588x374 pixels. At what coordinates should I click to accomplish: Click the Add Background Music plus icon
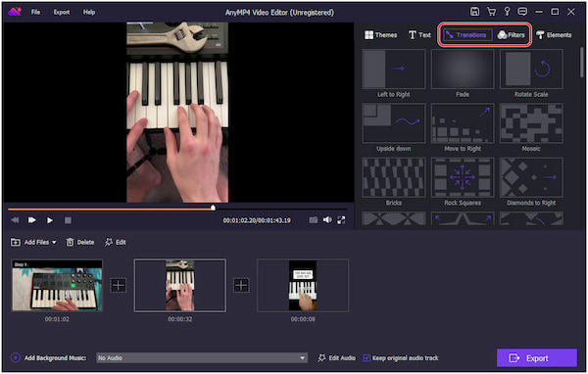point(16,358)
